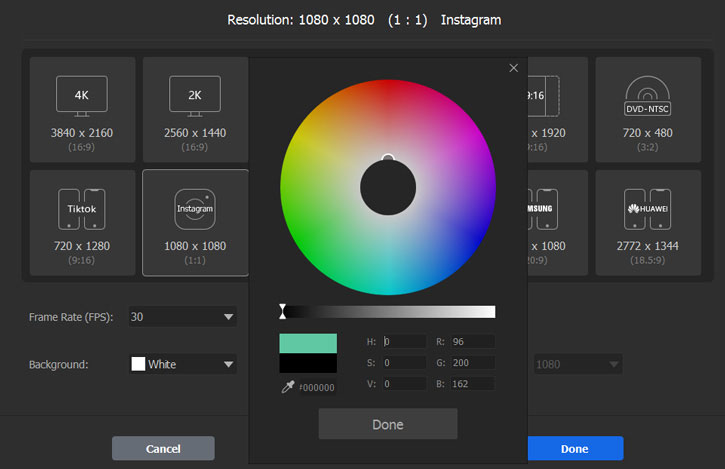Image resolution: width=725 pixels, height=469 pixels.
Task: Close the color picker popup
Action: tap(514, 68)
